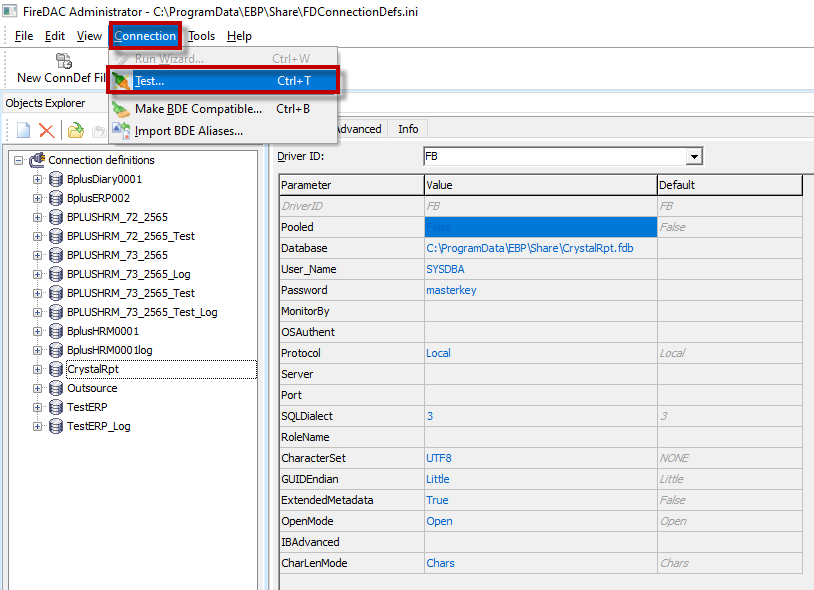
Task: Expand the Outsource connection node
Action: click(38, 388)
